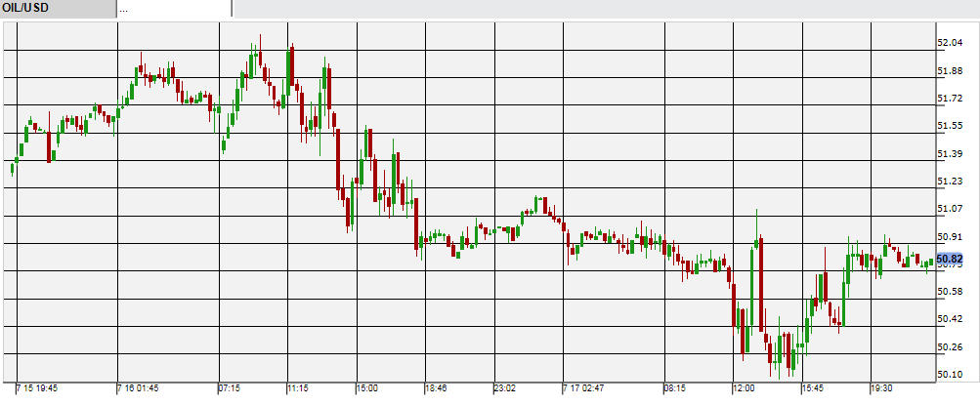Click the 50.10 price at axis bottom
The height and width of the screenshot is (405, 980).
tap(950, 374)
